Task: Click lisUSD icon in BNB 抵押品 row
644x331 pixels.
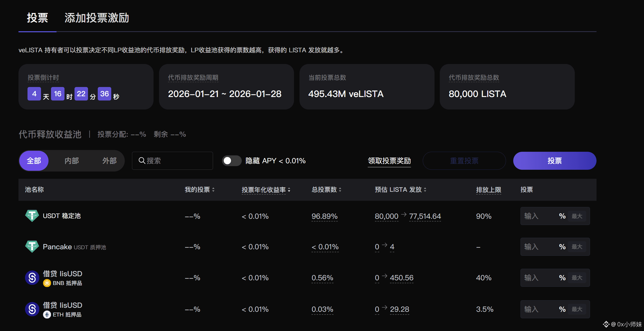Action: coord(32,277)
